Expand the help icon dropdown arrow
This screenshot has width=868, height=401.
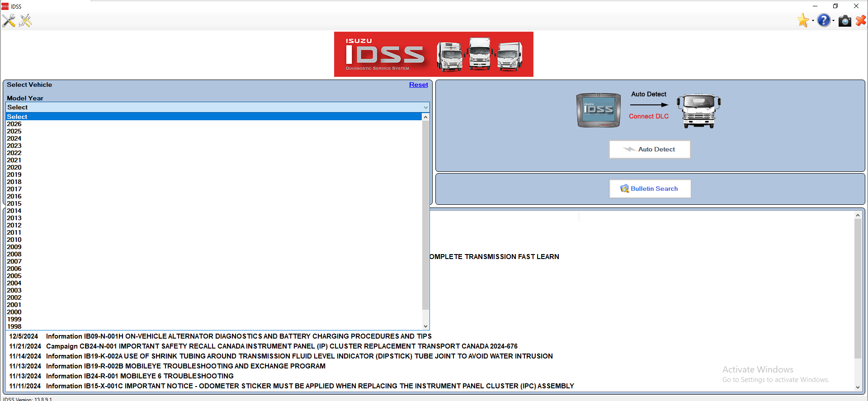point(833,21)
